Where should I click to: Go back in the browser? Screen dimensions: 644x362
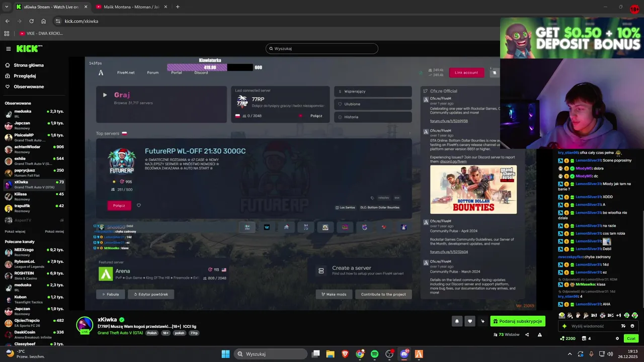click(x=7, y=21)
